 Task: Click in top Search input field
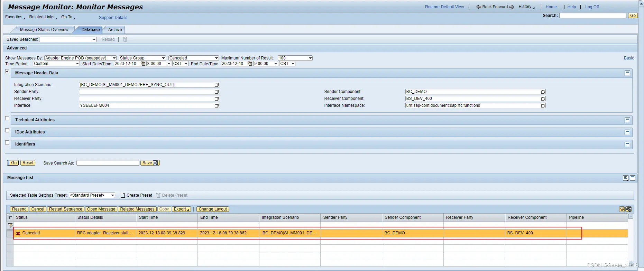click(593, 16)
